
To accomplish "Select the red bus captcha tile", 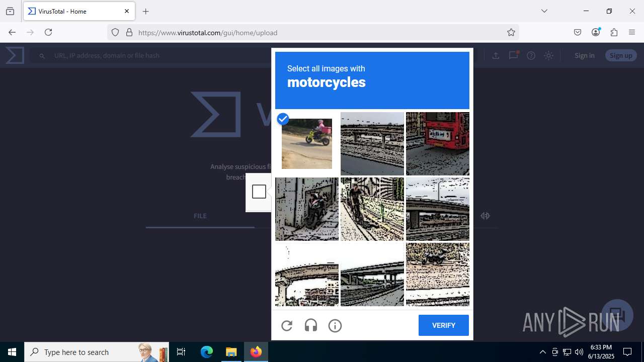I will click(x=438, y=144).
